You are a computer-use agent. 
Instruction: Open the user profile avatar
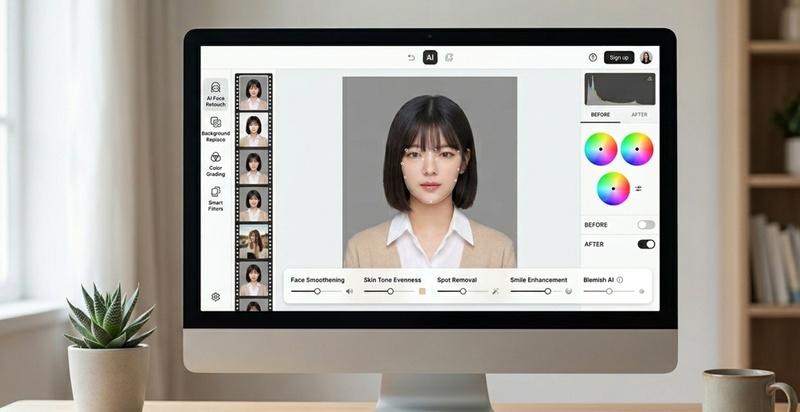(x=646, y=58)
